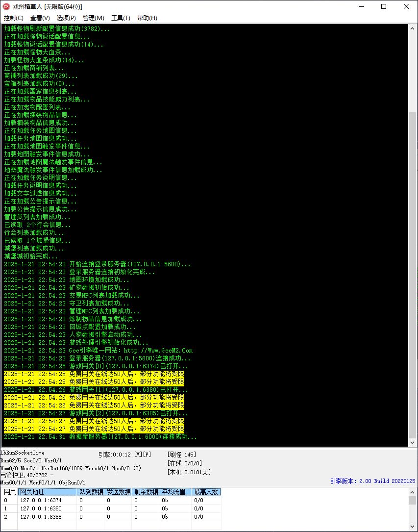This screenshot has height=532, width=418.
Task: Sort by 队列数据 column header
Action: 91,492
